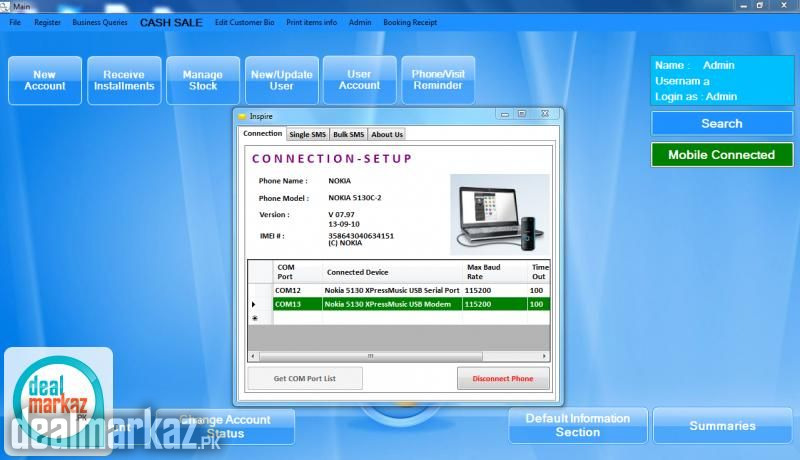Click the Phone/Visit Reminder button
800x460 pixels.
[438, 80]
